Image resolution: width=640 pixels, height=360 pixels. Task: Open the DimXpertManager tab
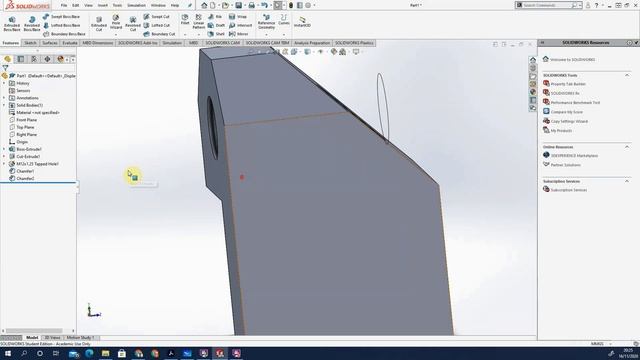point(47,59)
